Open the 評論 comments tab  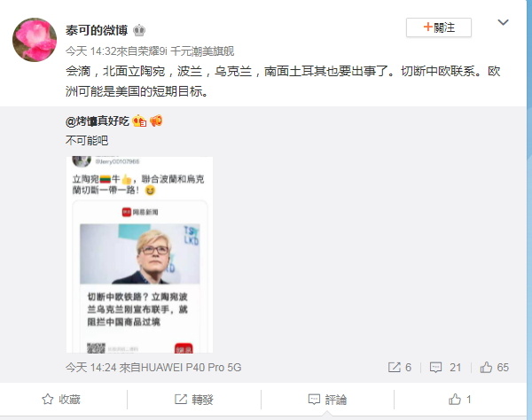point(327,400)
